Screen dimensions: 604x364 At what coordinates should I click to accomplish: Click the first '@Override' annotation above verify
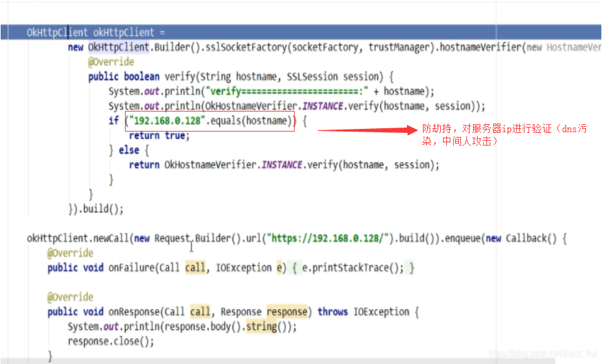click(x=111, y=62)
